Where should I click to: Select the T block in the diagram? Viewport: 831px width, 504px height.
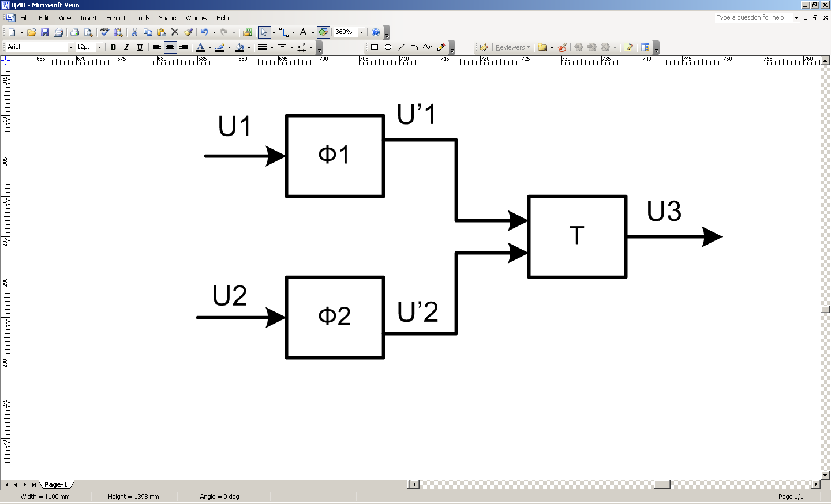[577, 236]
